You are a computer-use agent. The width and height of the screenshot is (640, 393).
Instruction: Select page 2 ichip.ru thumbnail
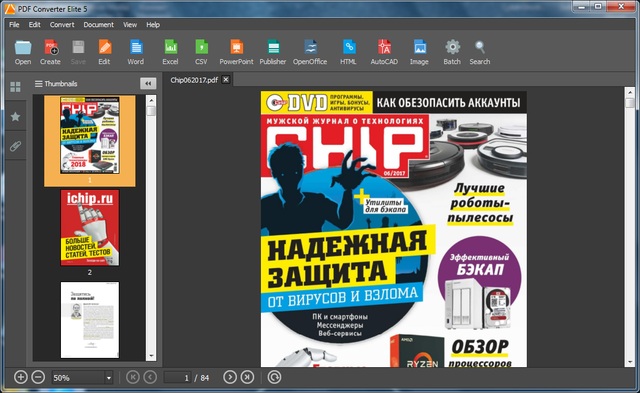point(90,228)
